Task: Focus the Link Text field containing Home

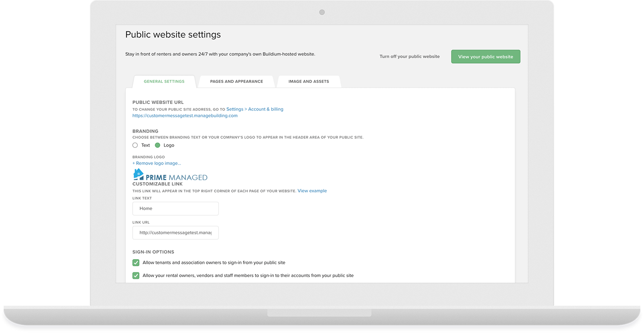Action: [x=175, y=208]
